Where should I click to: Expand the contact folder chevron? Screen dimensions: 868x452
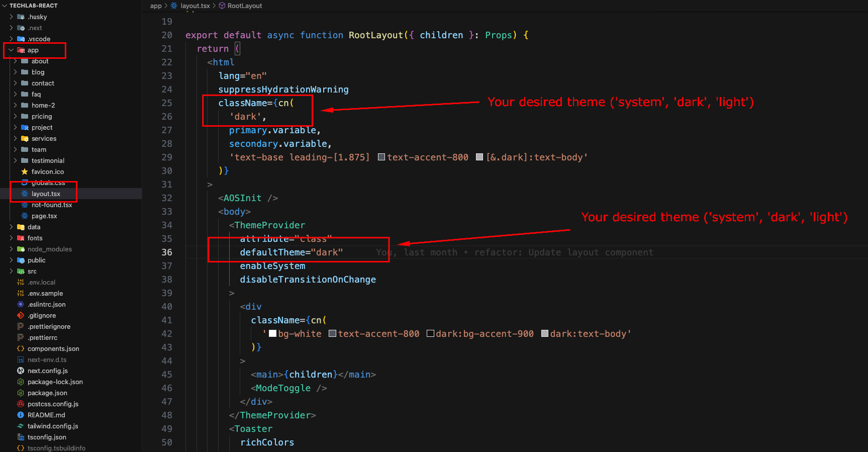pyautogui.click(x=15, y=83)
